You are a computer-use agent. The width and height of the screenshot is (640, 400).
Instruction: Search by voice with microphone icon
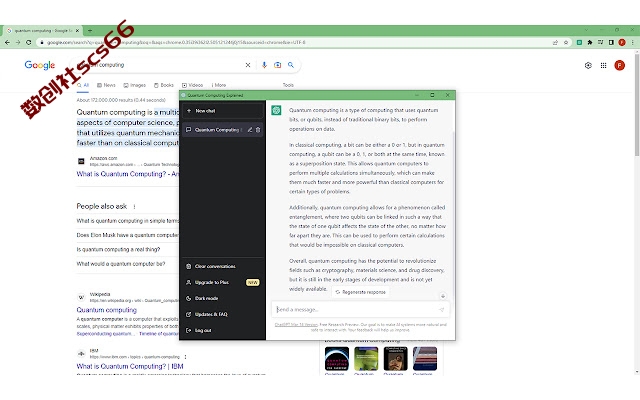click(264, 65)
